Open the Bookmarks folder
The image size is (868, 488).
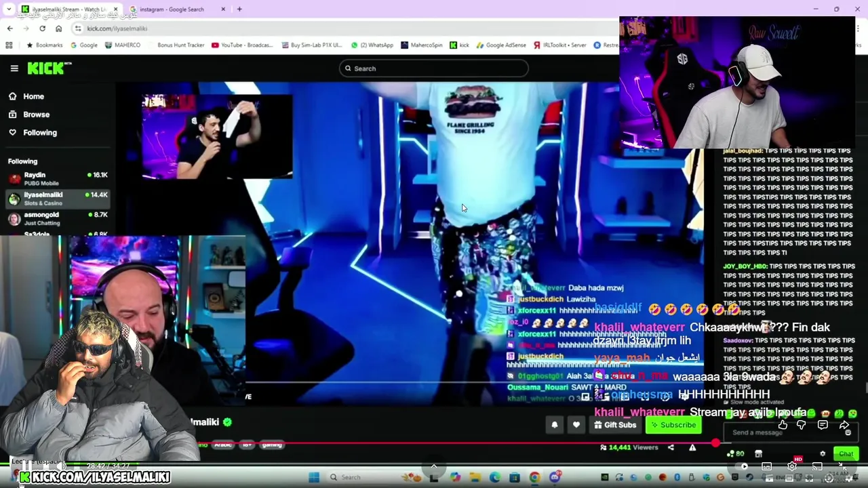44,45
